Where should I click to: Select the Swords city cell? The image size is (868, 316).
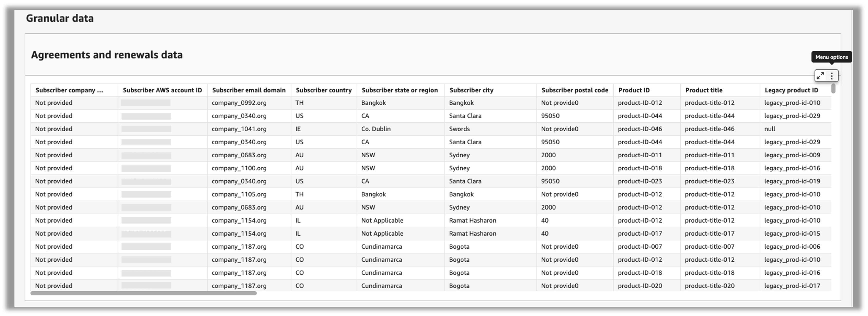459,129
